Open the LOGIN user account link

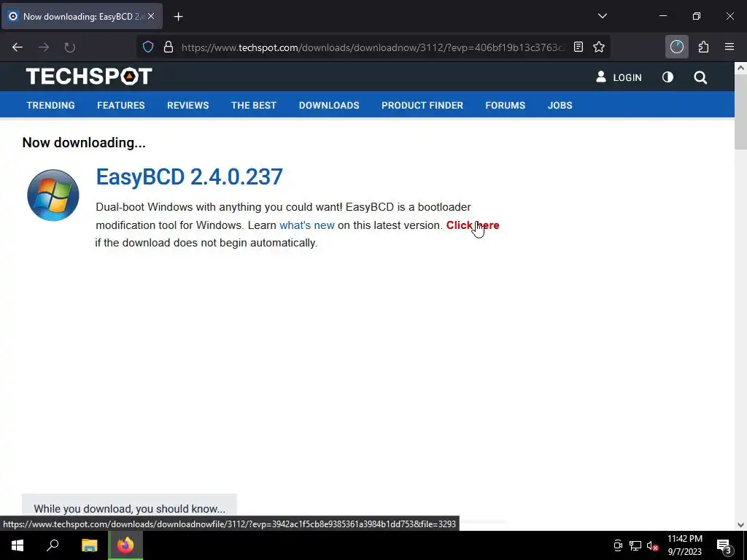[619, 77]
